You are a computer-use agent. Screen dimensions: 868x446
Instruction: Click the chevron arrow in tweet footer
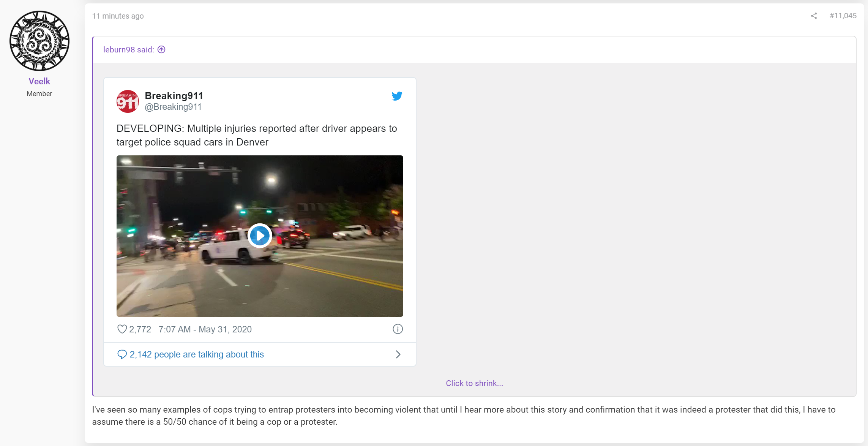pos(398,354)
